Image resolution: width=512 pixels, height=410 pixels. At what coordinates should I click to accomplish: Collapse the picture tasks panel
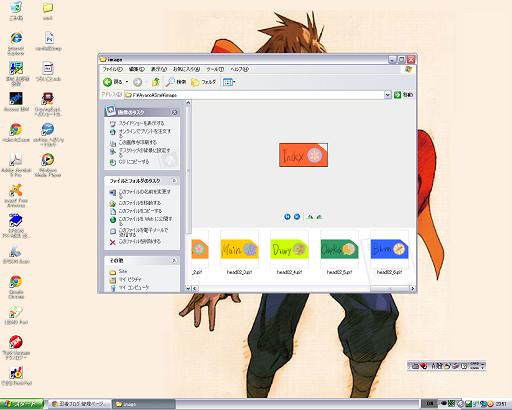(174, 113)
